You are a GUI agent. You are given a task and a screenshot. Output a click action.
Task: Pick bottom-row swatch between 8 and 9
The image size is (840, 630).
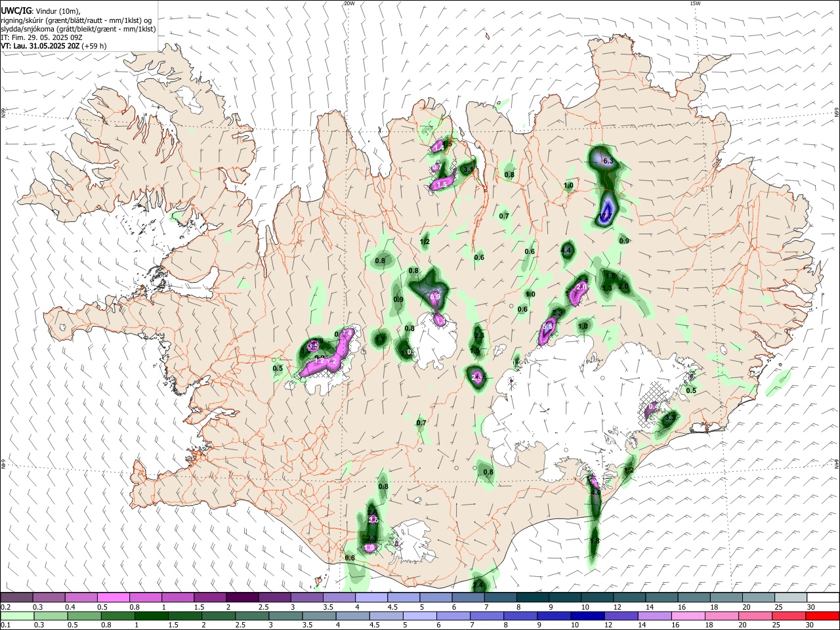point(521,616)
